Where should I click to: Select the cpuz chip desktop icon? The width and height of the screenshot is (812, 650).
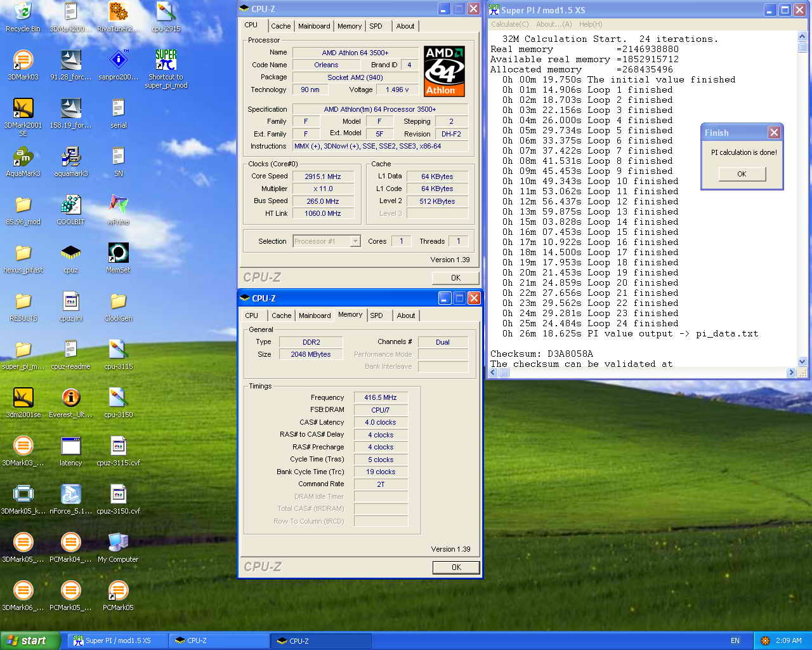(x=70, y=258)
